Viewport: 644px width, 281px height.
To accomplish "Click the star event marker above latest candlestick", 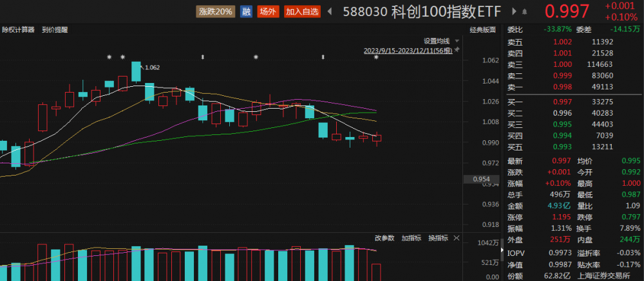I will coord(376,57).
